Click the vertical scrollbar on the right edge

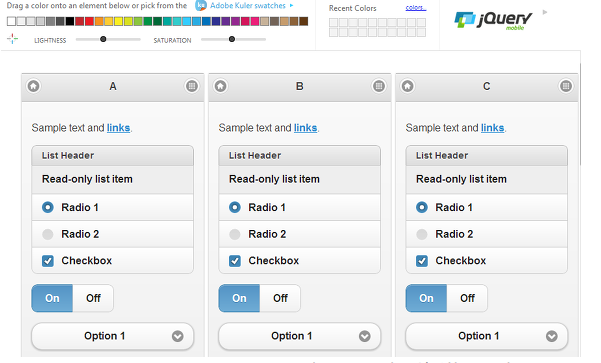[x=580, y=115]
